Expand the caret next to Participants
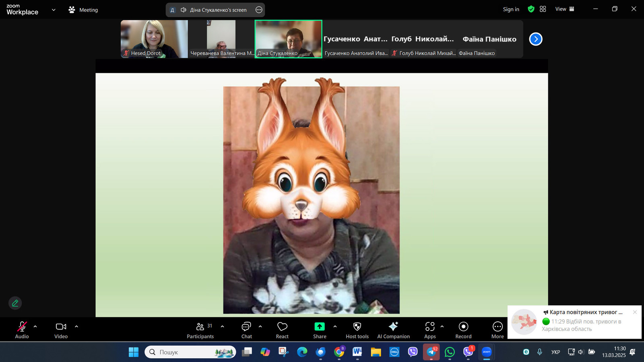This screenshot has height=362, width=644. click(223, 327)
